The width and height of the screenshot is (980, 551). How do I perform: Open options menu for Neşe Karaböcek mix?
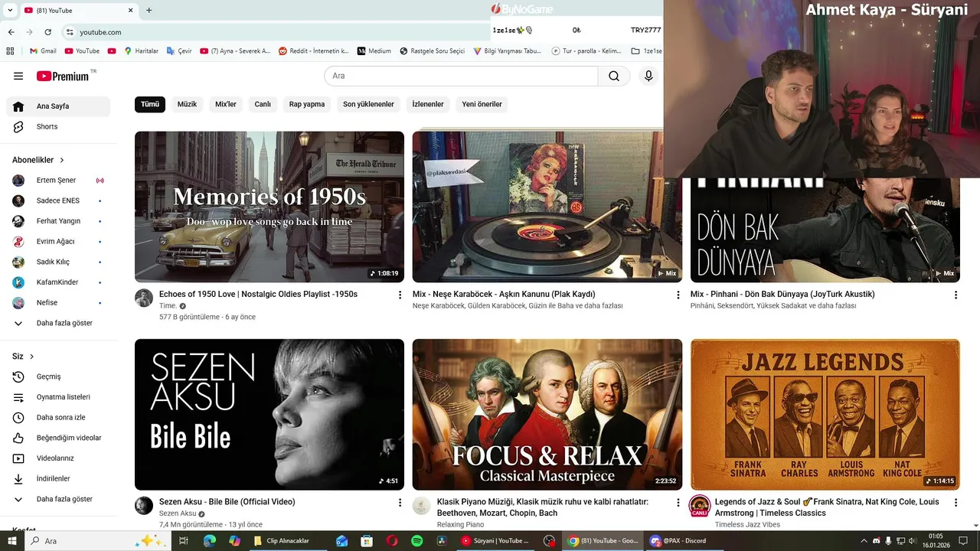678,295
